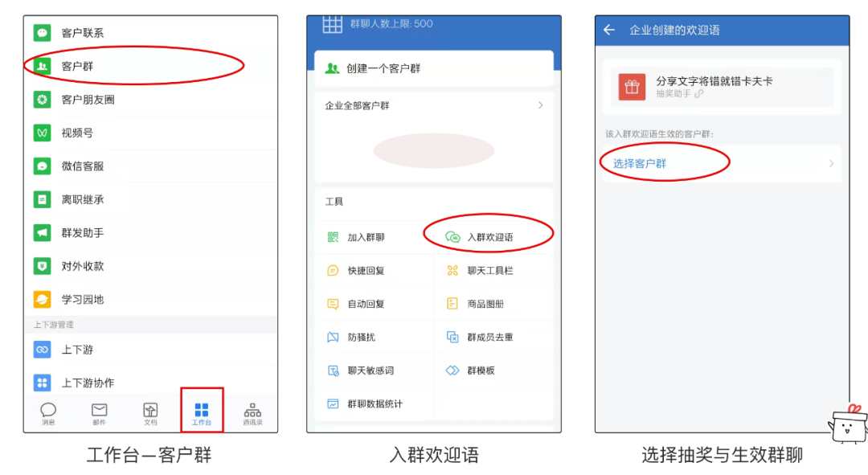Select the 群发助手 megaphone icon
This screenshot has width=868, height=475.
pos(42,232)
